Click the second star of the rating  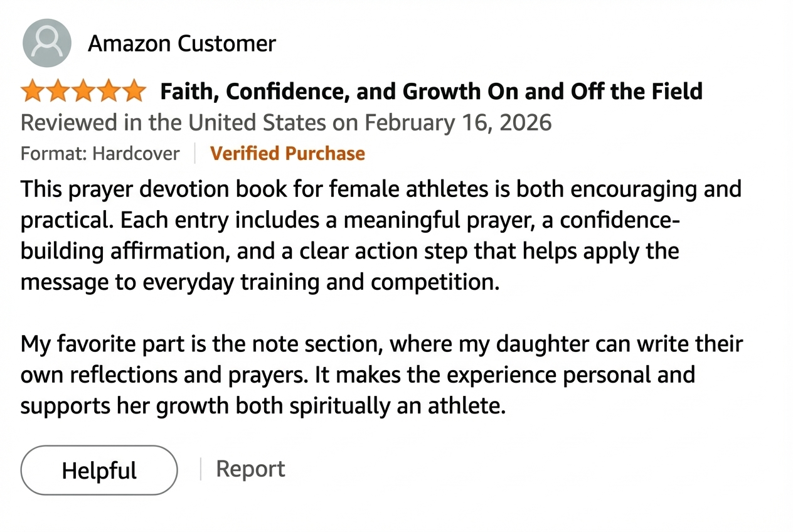tap(58, 90)
